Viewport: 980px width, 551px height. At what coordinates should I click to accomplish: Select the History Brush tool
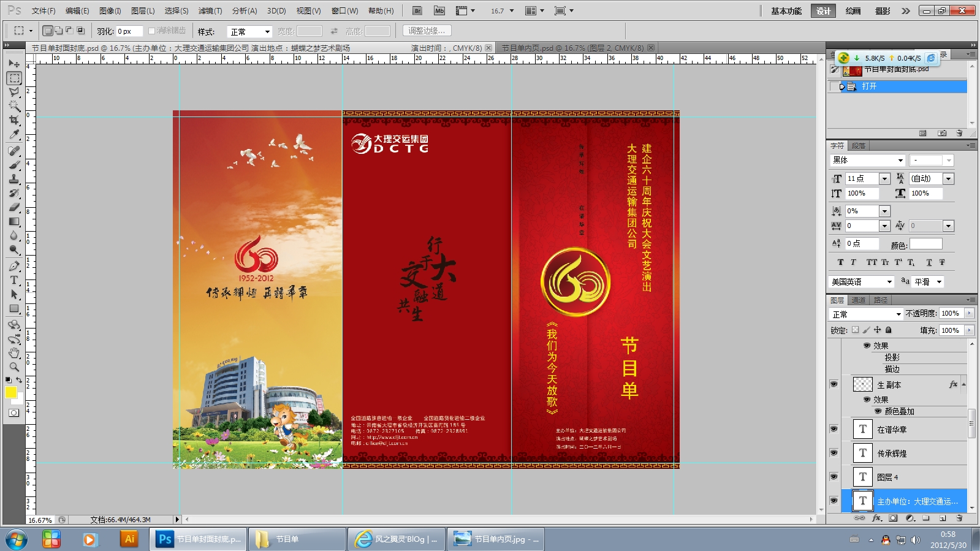point(14,193)
